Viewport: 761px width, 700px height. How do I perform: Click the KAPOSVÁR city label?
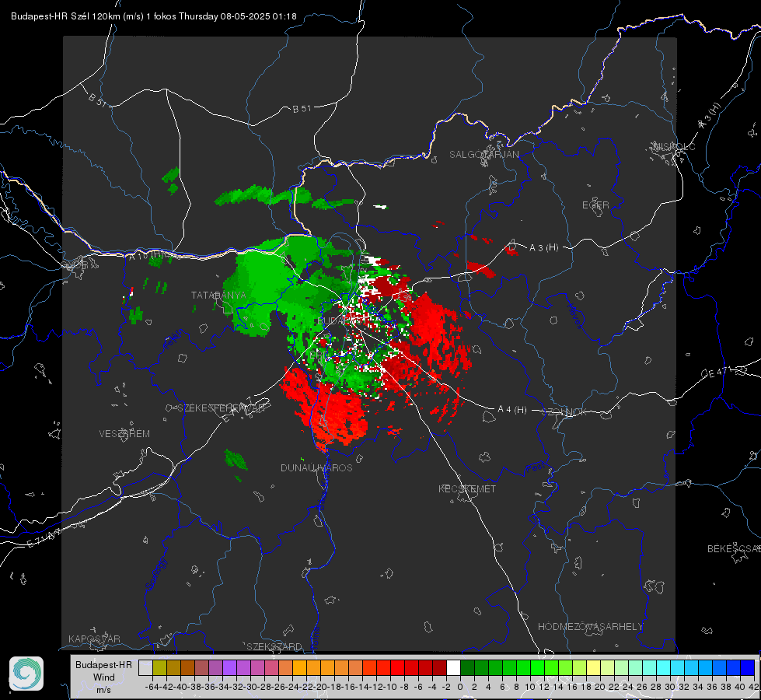[x=94, y=639]
